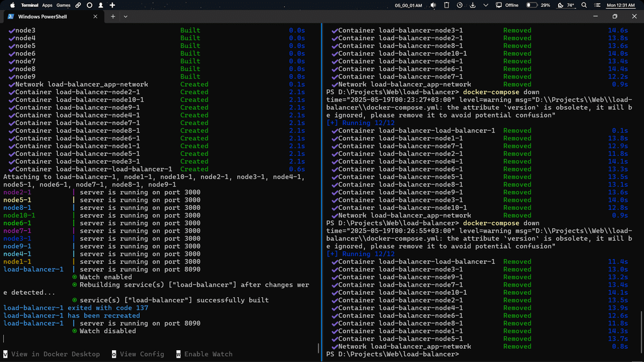The height and width of the screenshot is (362, 644).
Task: Click 'Container load-balancer-load-balancer-1' Created row
Action: (157, 169)
